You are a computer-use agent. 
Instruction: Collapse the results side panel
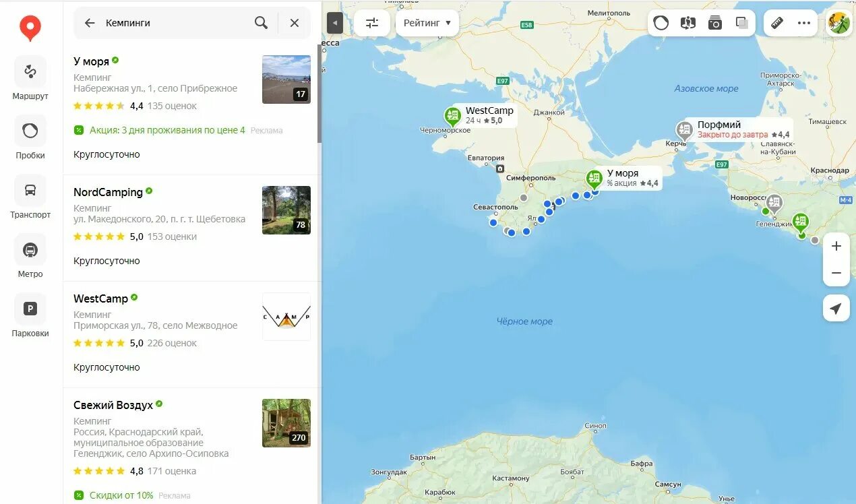pyautogui.click(x=335, y=23)
